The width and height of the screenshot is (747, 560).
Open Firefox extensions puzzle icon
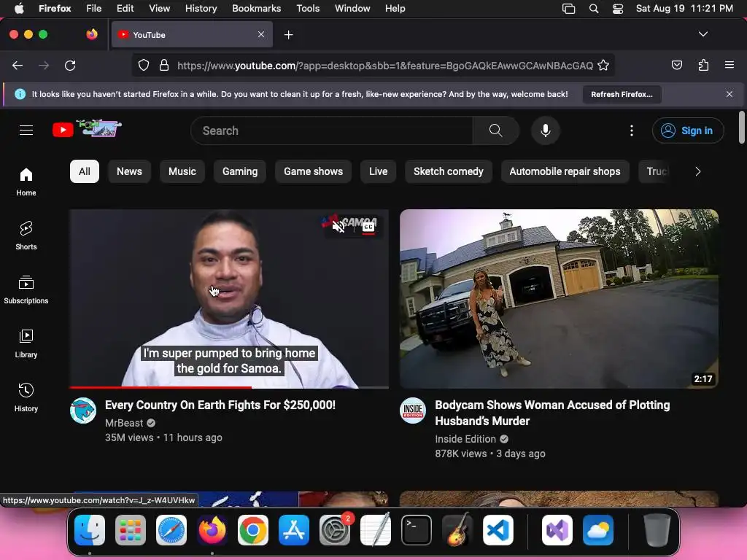pos(703,65)
